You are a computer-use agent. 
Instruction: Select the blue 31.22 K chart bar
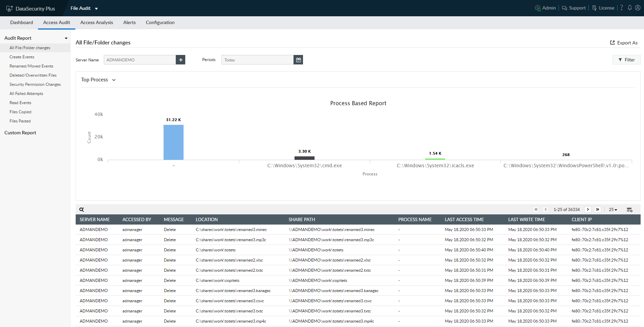pyautogui.click(x=173, y=142)
